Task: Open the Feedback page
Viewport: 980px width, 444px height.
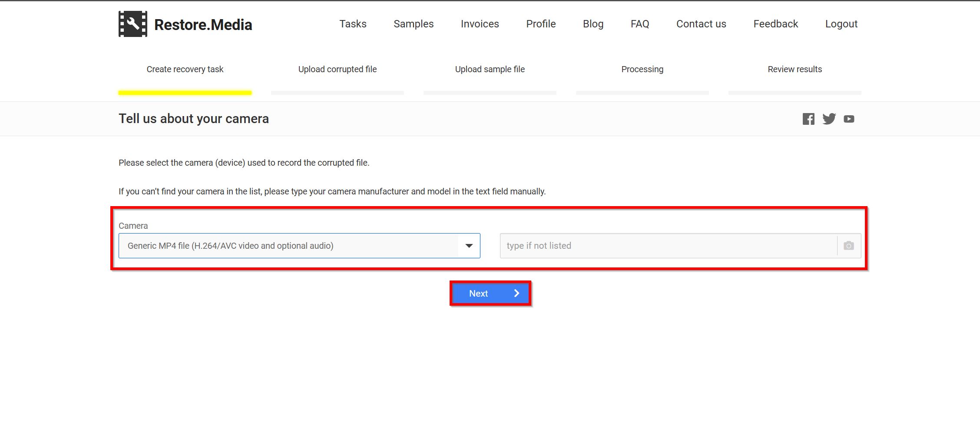Action: click(775, 24)
